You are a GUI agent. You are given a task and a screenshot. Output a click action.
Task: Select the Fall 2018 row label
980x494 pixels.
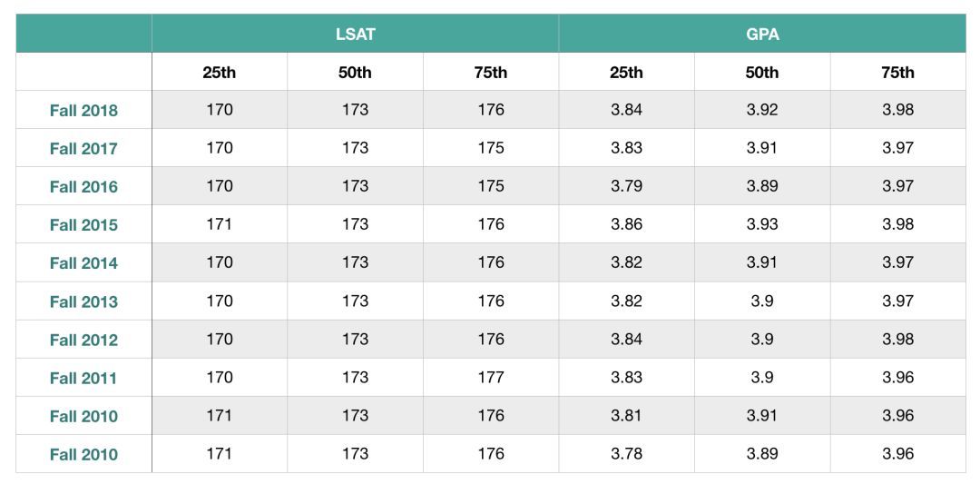tap(83, 111)
